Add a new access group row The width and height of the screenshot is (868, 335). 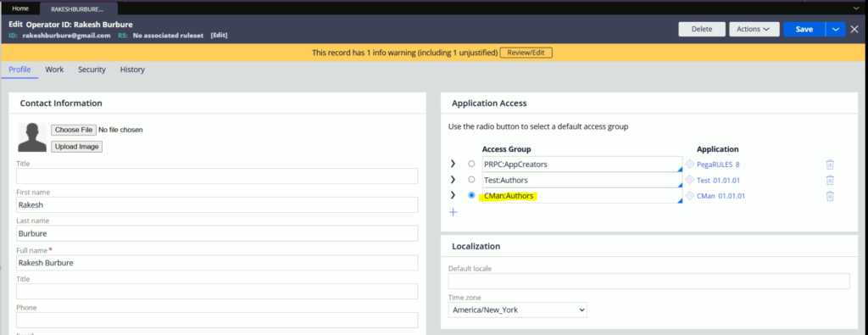click(x=453, y=212)
